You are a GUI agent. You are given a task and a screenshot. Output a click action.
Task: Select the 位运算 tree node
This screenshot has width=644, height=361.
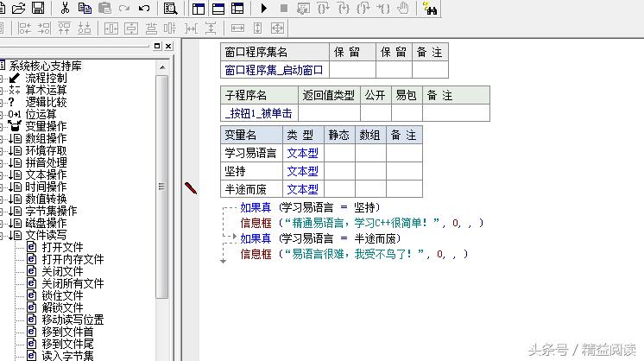[x=41, y=114]
